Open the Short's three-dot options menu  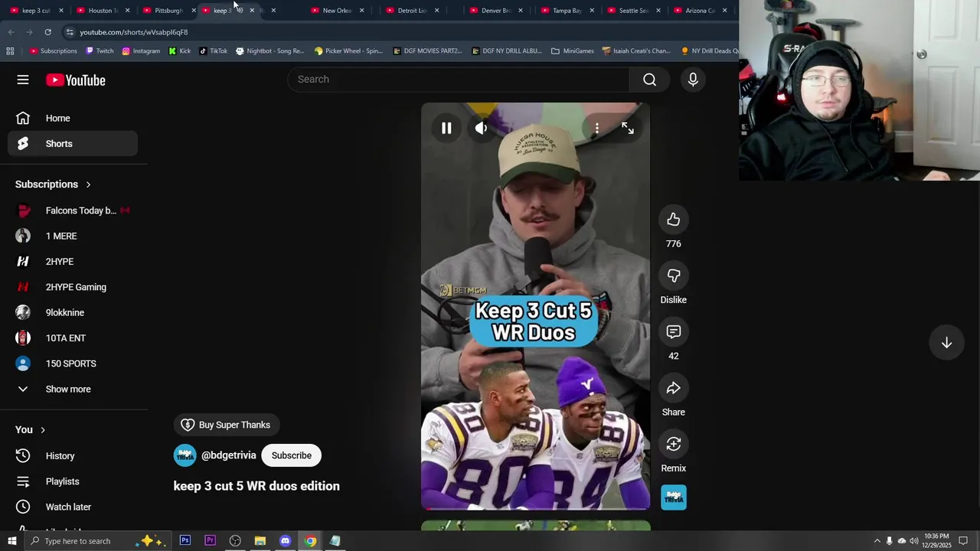click(597, 128)
